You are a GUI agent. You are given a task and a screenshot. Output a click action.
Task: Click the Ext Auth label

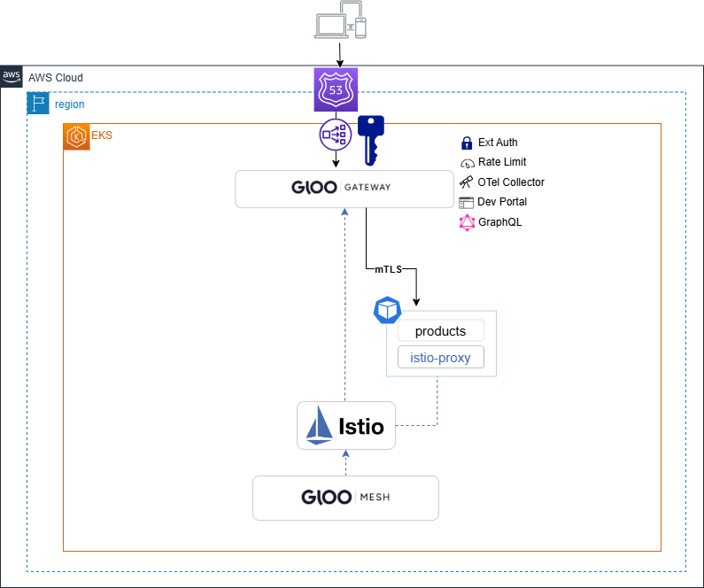pos(498,143)
